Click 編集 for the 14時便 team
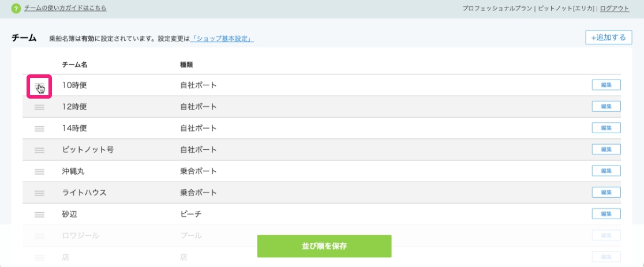The height and width of the screenshot is (267, 644). [606, 127]
